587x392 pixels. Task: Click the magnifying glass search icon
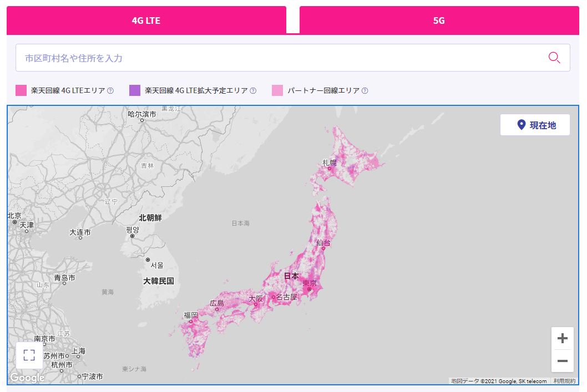(x=554, y=58)
